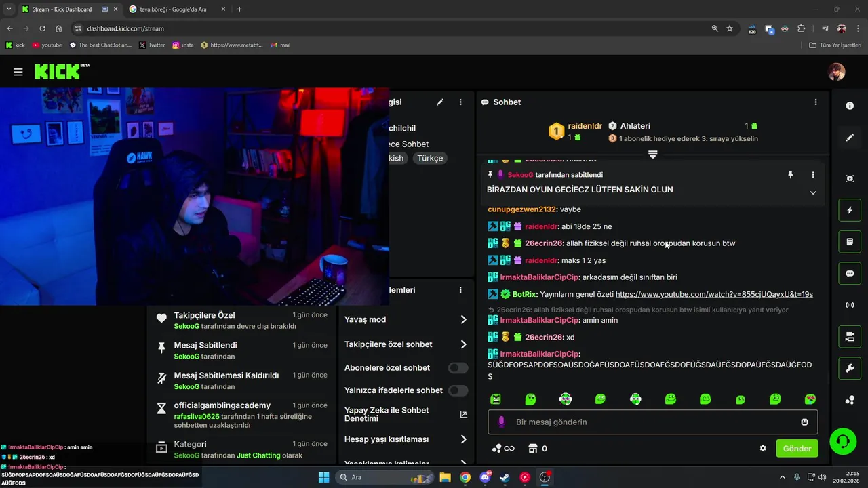Open the youtube bookmark
This screenshot has height=488, width=868.
47,45
